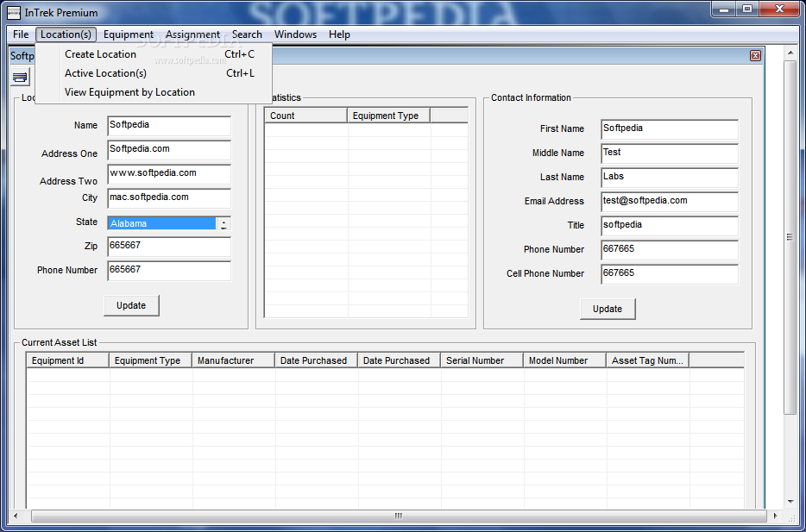The width and height of the screenshot is (806, 532).
Task: Click Update under location details
Action: pos(131,305)
